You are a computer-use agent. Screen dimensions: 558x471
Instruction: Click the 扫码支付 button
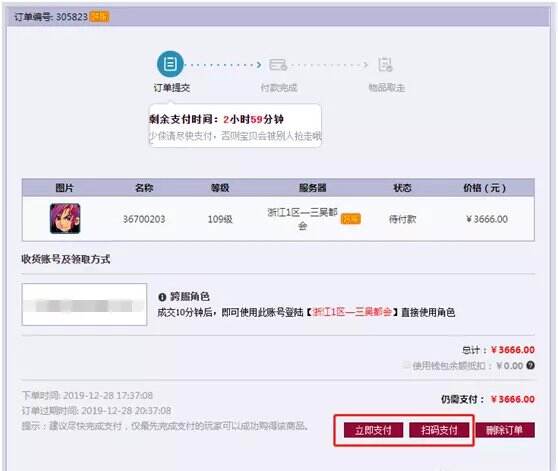pos(439,430)
